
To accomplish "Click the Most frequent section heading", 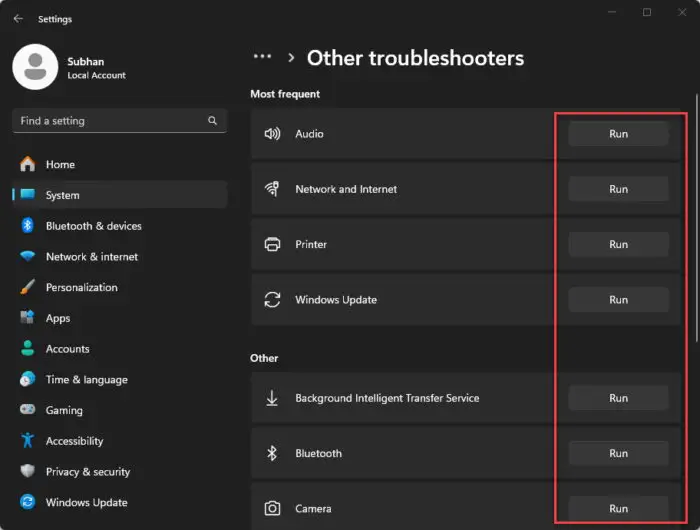I will [x=285, y=94].
